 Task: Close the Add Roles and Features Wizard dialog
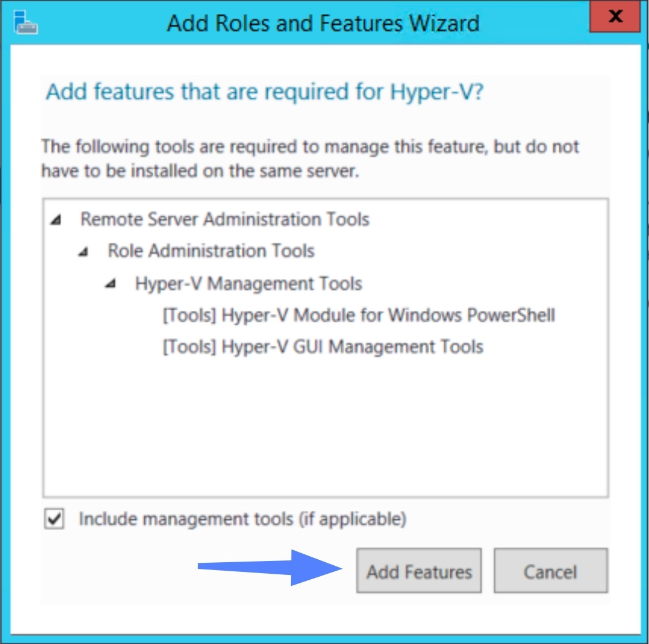tap(614, 17)
